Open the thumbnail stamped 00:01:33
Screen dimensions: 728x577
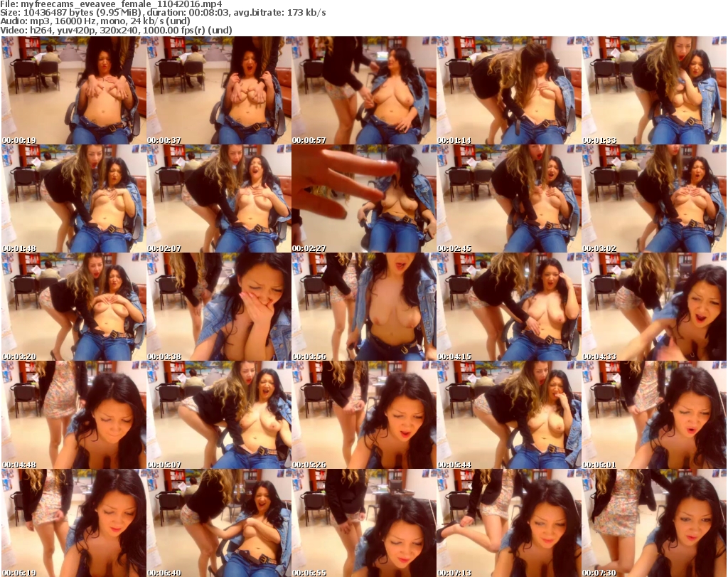[x=654, y=90]
